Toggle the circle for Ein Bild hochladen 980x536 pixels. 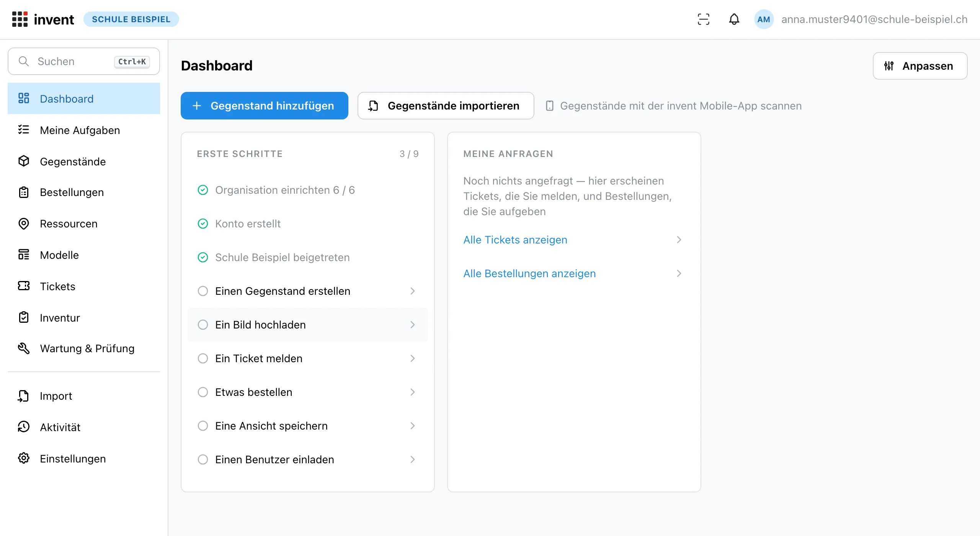pyautogui.click(x=203, y=325)
